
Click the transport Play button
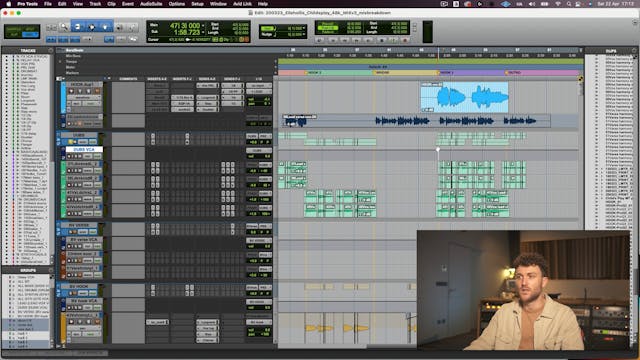393,40
